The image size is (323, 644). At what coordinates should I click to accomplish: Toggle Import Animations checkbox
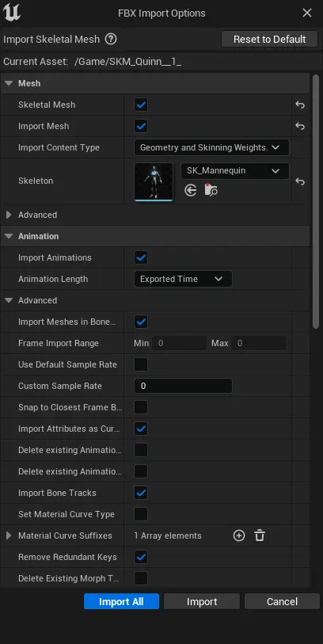tap(141, 257)
